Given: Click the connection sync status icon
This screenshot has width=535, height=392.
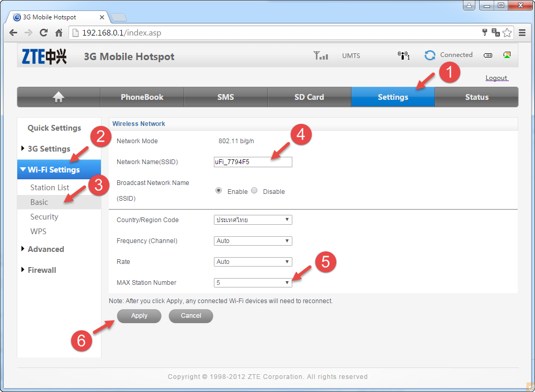Looking at the screenshot, I should [x=430, y=55].
